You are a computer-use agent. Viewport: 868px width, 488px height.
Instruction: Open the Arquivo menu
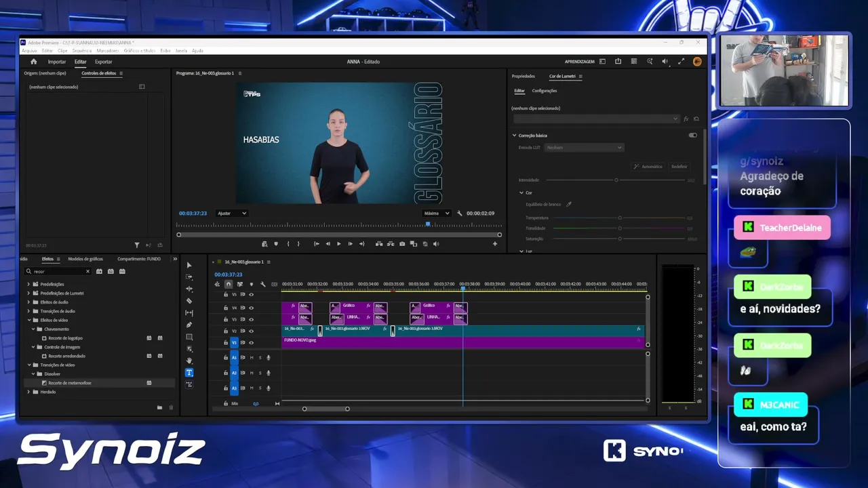click(x=29, y=51)
